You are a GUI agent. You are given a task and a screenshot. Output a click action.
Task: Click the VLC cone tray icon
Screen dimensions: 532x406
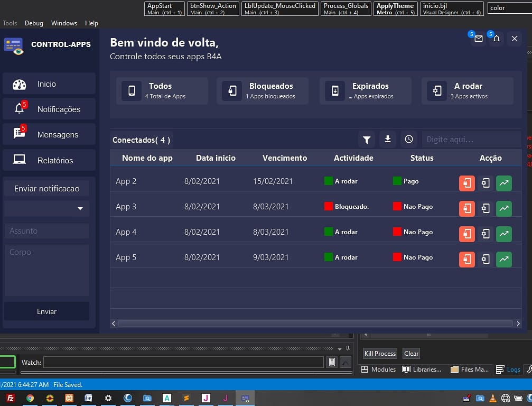tap(493, 398)
